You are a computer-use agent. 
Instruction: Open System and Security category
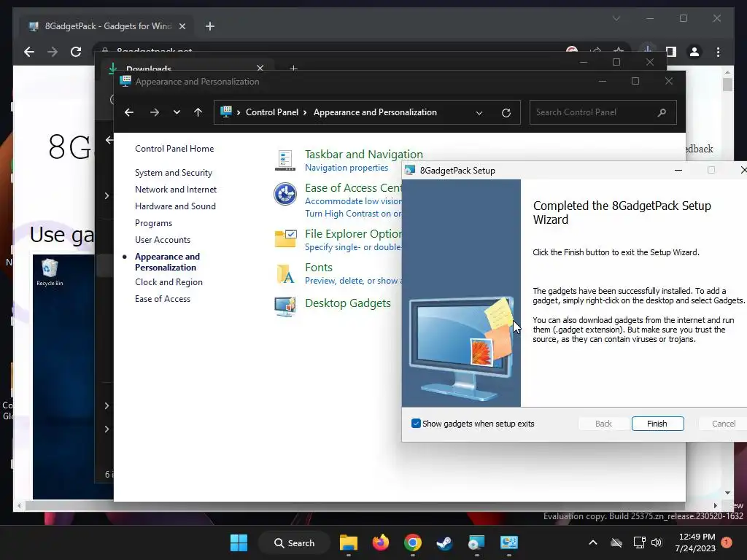tap(174, 172)
